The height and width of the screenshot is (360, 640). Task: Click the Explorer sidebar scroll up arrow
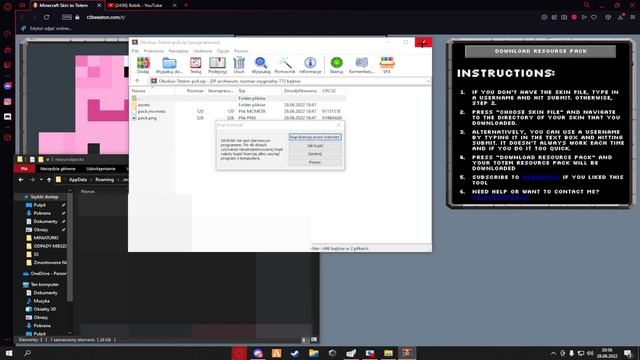pos(70,191)
